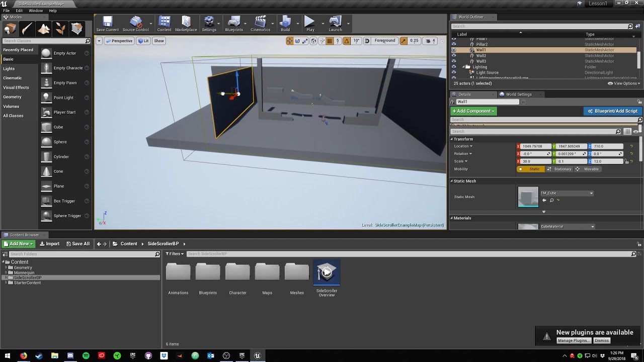
Task: Open the Edit menu
Action: point(19,11)
